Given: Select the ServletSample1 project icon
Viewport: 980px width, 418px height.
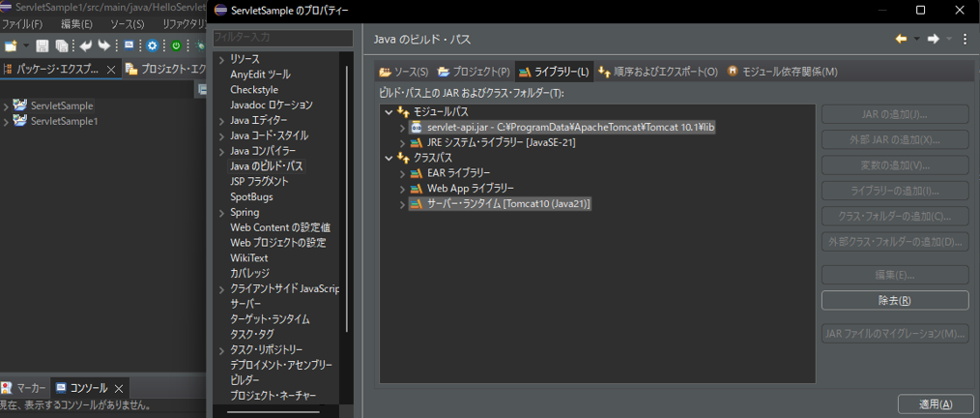Looking at the screenshot, I should (x=20, y=121).
